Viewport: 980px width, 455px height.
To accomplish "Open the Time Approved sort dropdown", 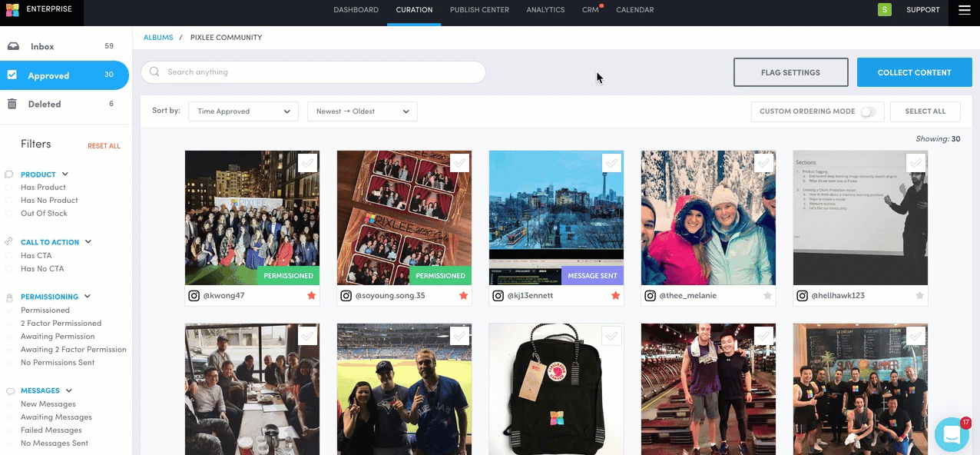I will pyautogui.click(x=243, y=111).
